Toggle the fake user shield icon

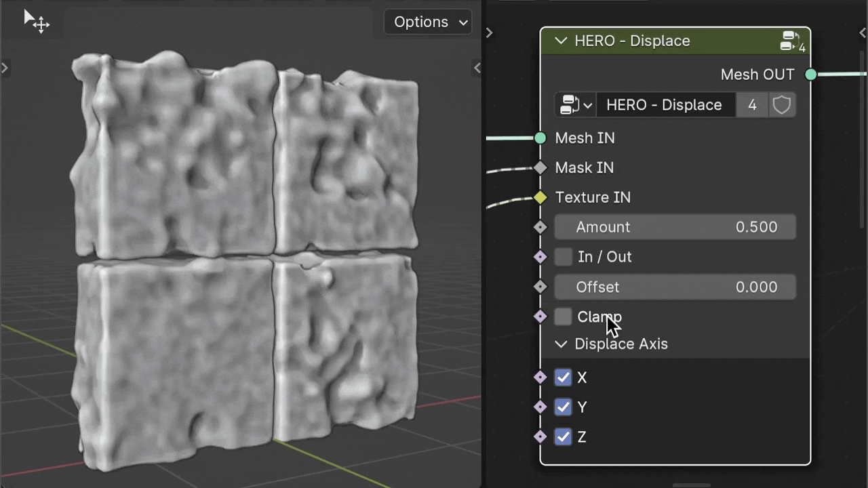point(782,105)
